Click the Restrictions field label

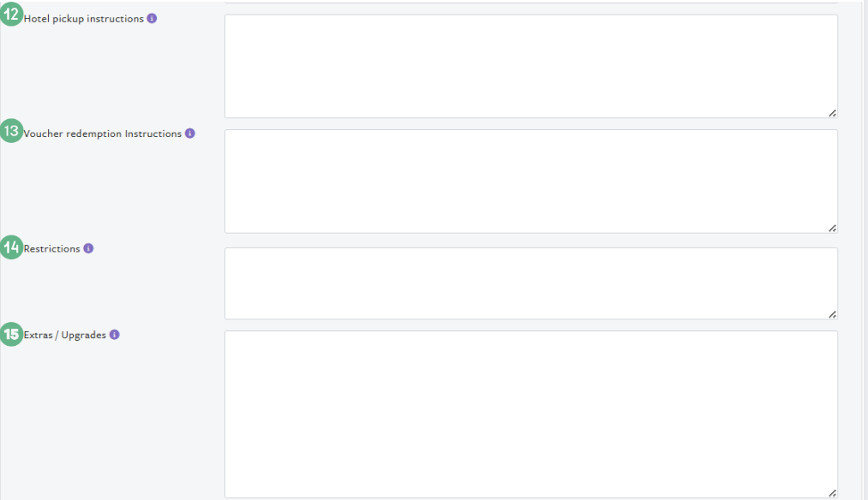coord(52,249)
